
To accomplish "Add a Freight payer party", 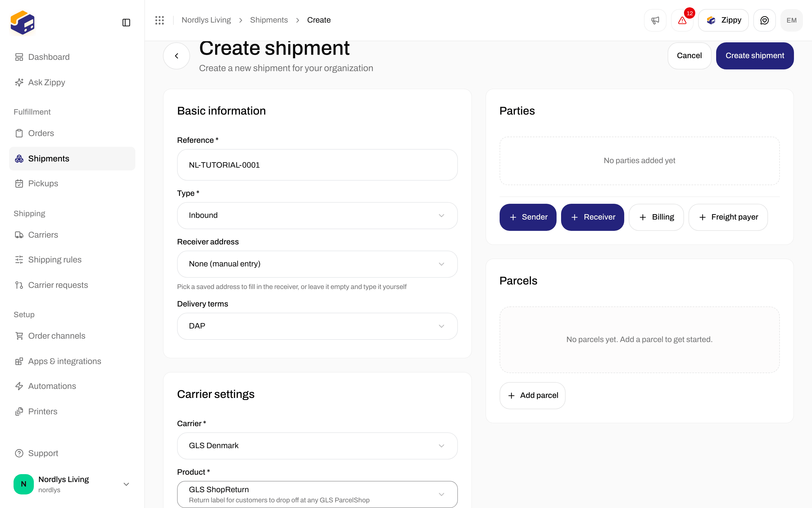I will click(x=728, y=217).
